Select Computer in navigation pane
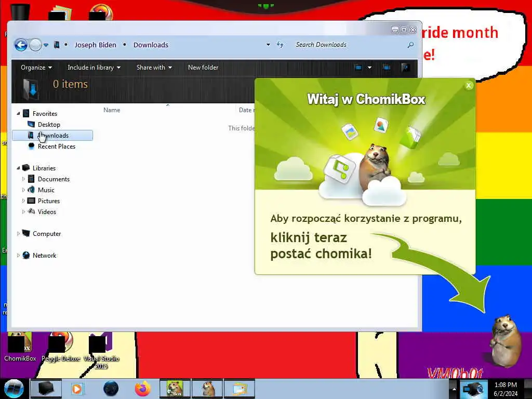The height and width of the screenshot is (399, 532). point(47,233)
